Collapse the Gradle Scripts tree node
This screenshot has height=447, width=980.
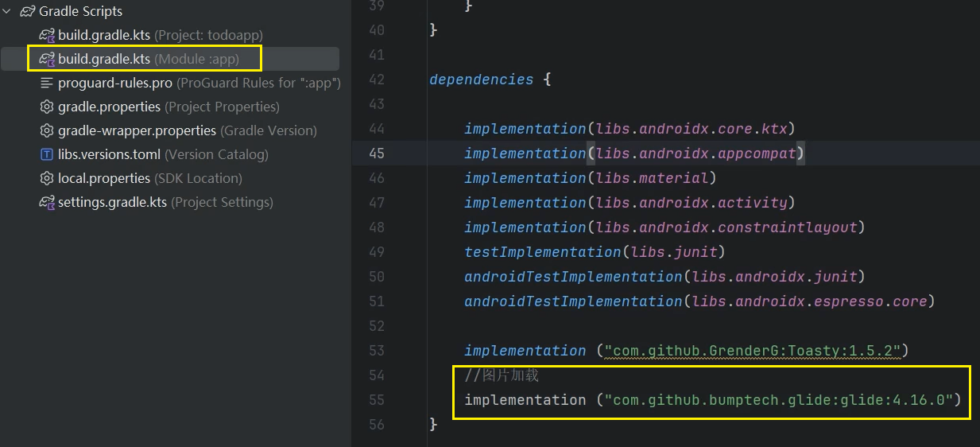pyautogui.click(x=8, y=11)
